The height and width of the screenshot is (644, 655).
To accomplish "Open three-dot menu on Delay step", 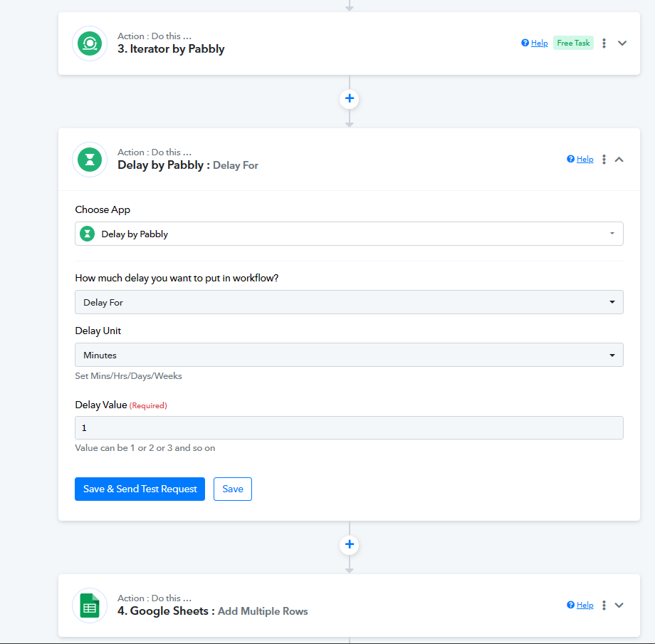I will click(x=604, y=160).
